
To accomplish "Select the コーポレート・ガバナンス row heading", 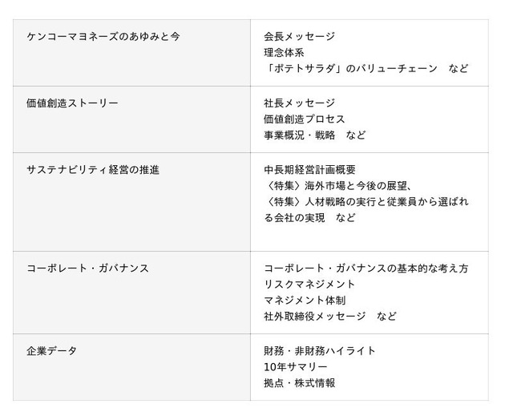I will tap(88, 269).
